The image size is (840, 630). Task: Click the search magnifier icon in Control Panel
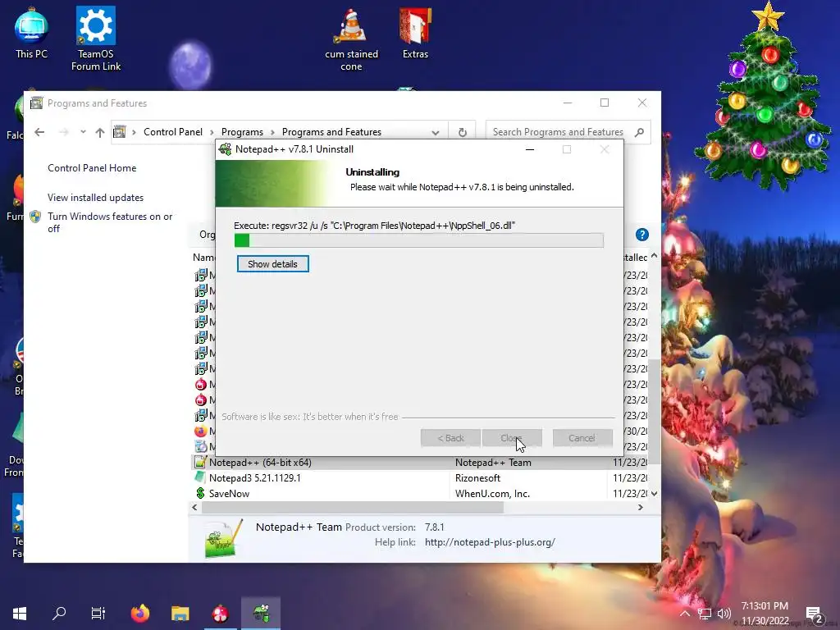click(x=639, y=132)
